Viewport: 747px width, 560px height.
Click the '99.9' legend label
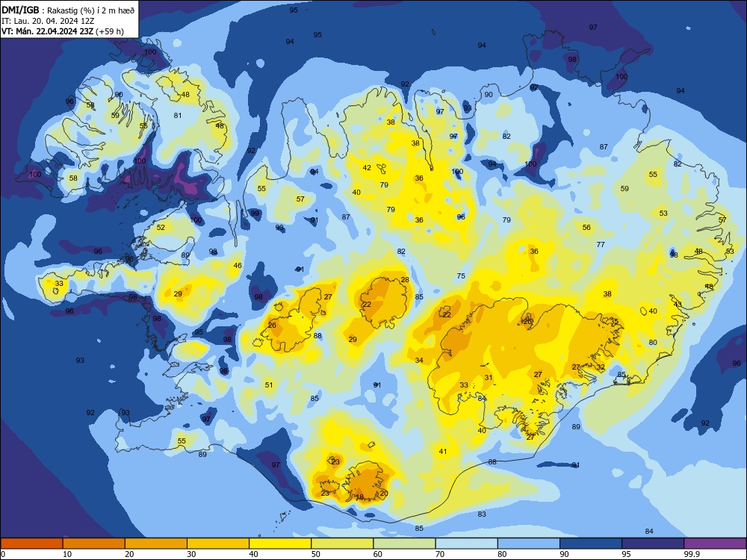pyautogui.click(x=691, y=554)
